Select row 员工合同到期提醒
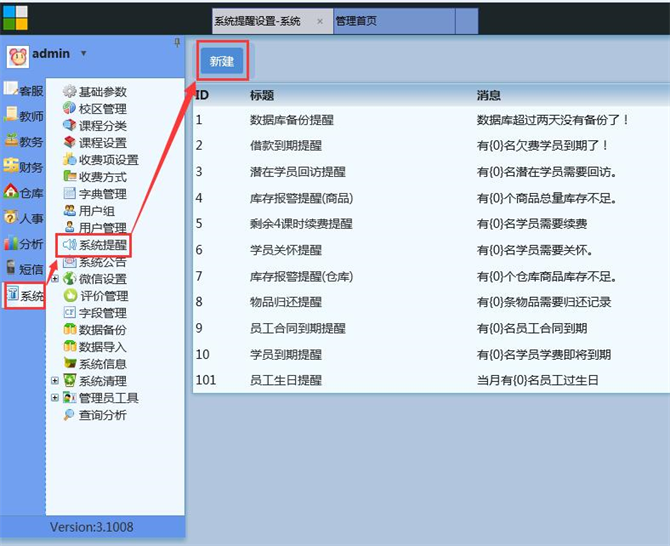 tap(431, 329)
